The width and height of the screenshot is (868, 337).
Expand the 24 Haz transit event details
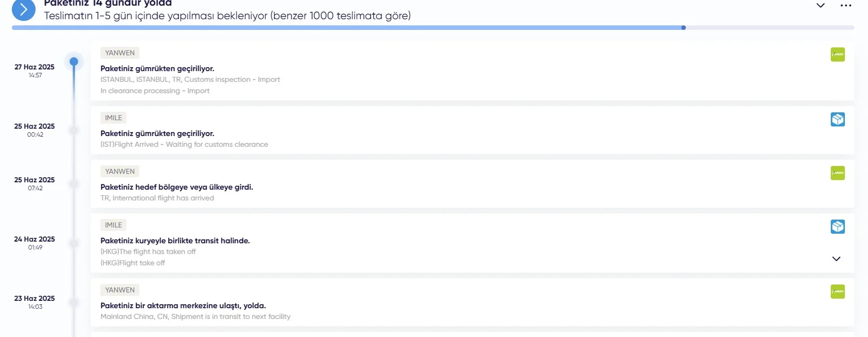pyautogui.click(x=836, y=259)
